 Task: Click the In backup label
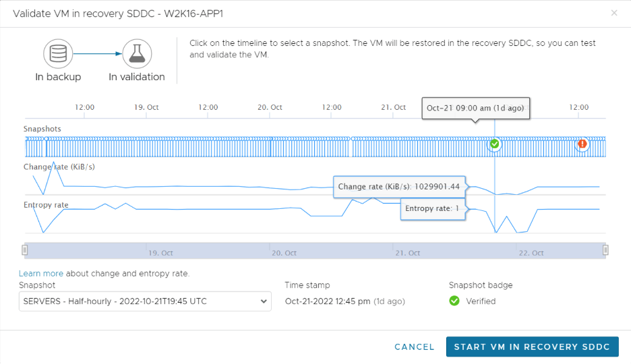(58, 77)
